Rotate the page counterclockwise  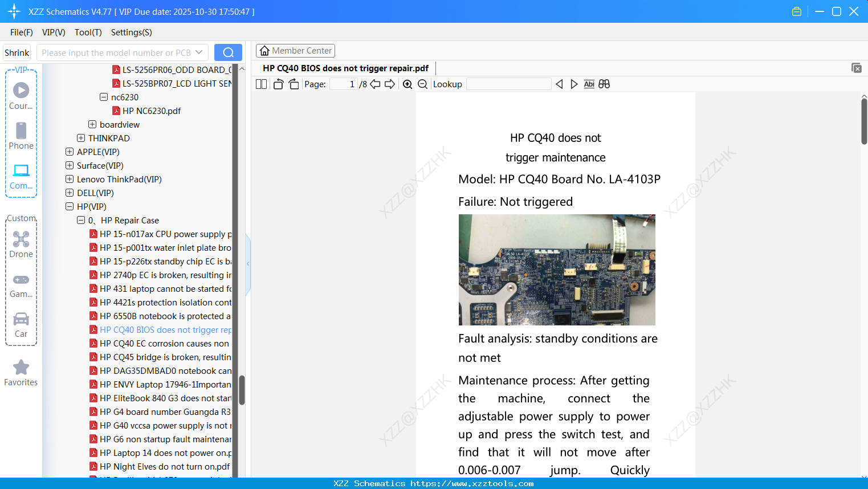pyautogui.click(x=278, y=84)
